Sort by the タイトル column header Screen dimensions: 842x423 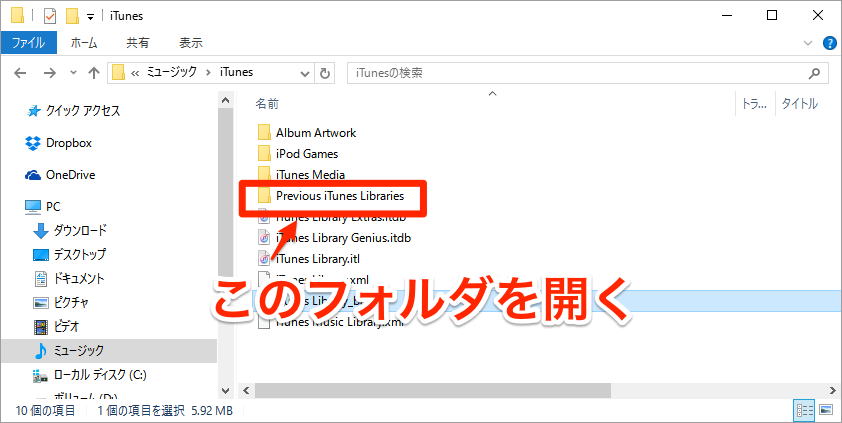799,104
